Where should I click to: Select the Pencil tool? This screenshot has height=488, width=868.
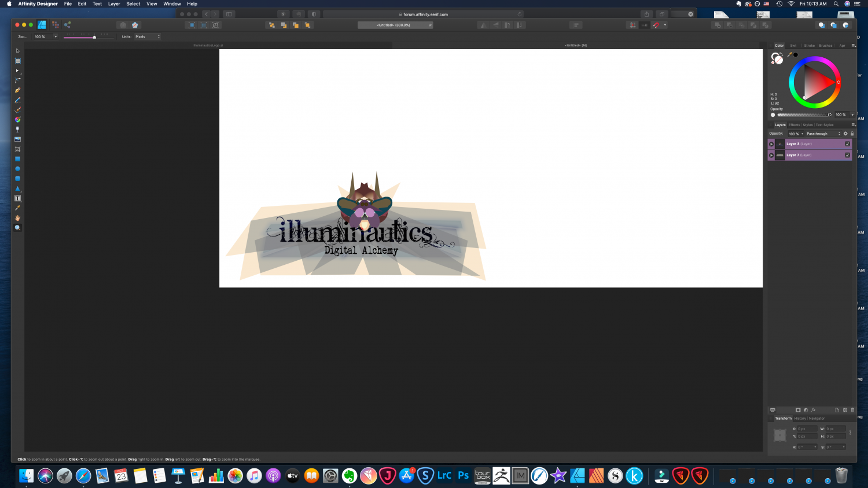click(17, 100)
